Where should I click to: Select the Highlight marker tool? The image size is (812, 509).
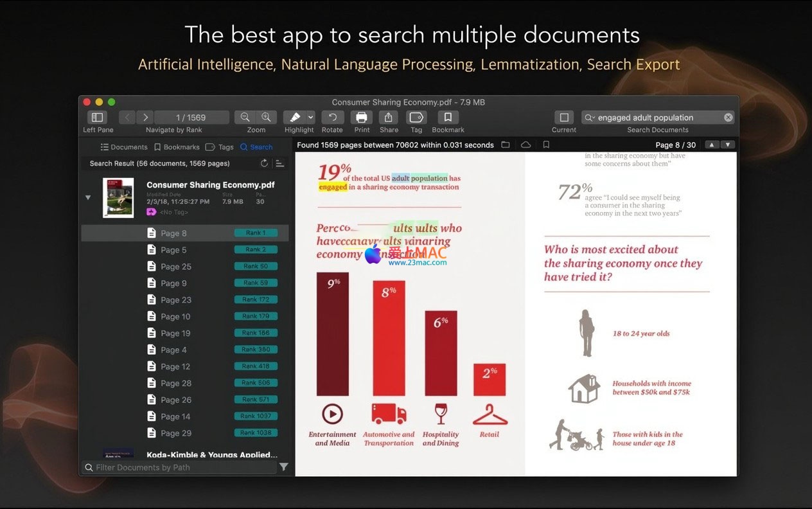(x=295, y=118)
